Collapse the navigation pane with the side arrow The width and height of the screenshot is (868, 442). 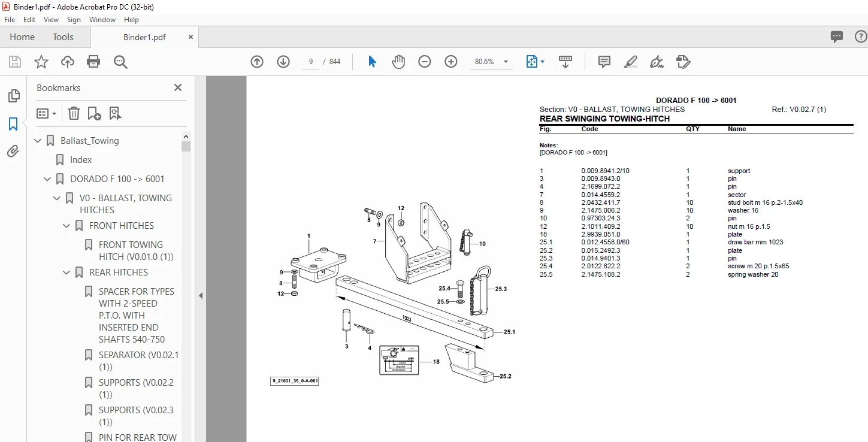click(x=201, y=295)
